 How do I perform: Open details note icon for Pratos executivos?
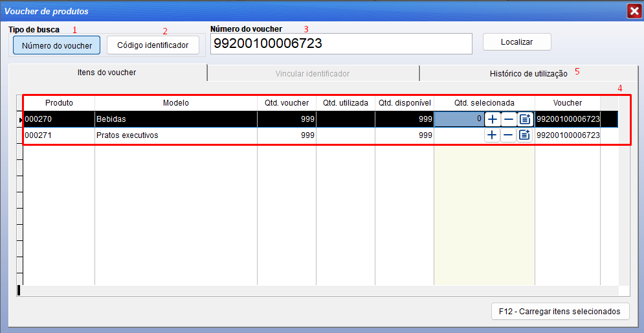[x=525, y=135]
